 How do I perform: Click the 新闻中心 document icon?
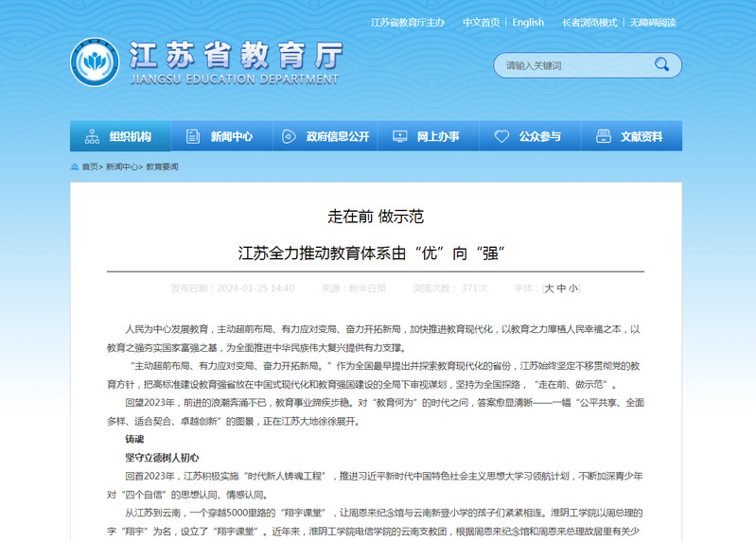pos(193,136)
